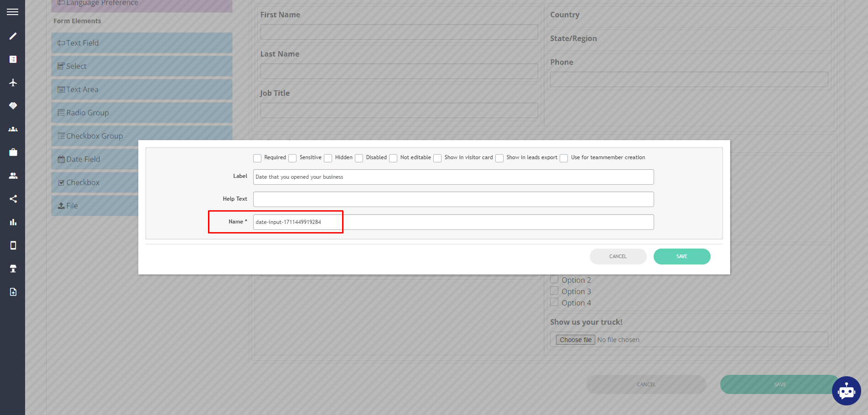The width and height of the screenshot is (868, 415).
Task: Open the bar-chart analytics icon
Action: 12,222
